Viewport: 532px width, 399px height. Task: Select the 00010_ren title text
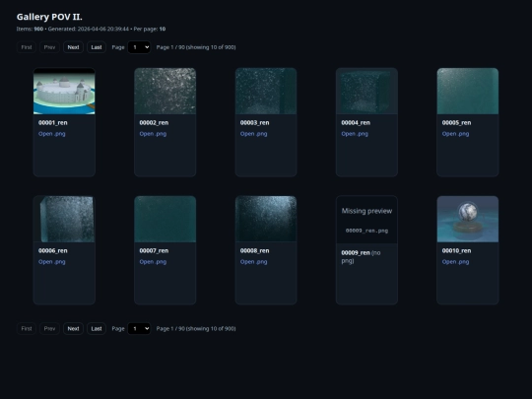[x=456, y=251]
